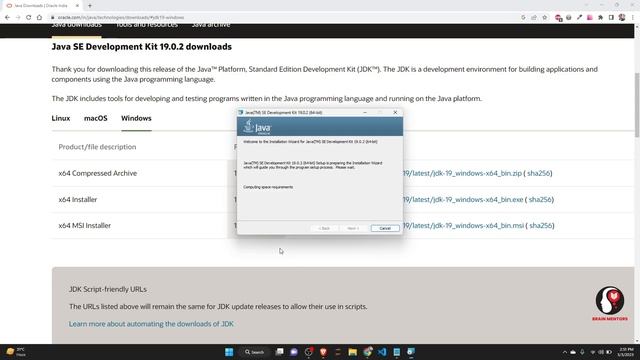Open the Extensions puzzle-piece icon
This screenshot has height=360, width=640.
coord(600,18)
